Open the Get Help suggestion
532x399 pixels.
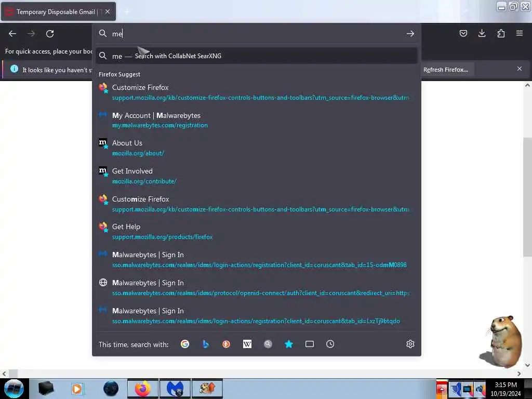257,232
